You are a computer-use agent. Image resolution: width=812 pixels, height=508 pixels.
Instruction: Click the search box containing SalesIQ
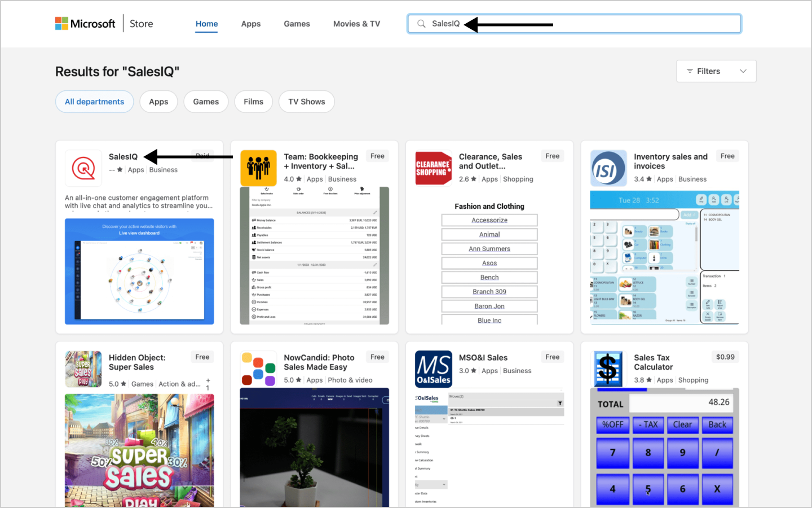[x=574, y=24]
